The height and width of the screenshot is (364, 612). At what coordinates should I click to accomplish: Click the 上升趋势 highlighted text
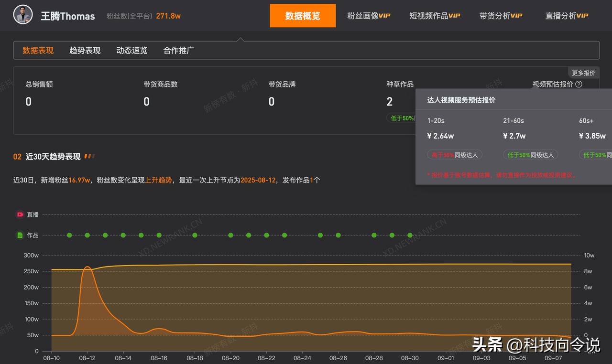click(158, 180)
